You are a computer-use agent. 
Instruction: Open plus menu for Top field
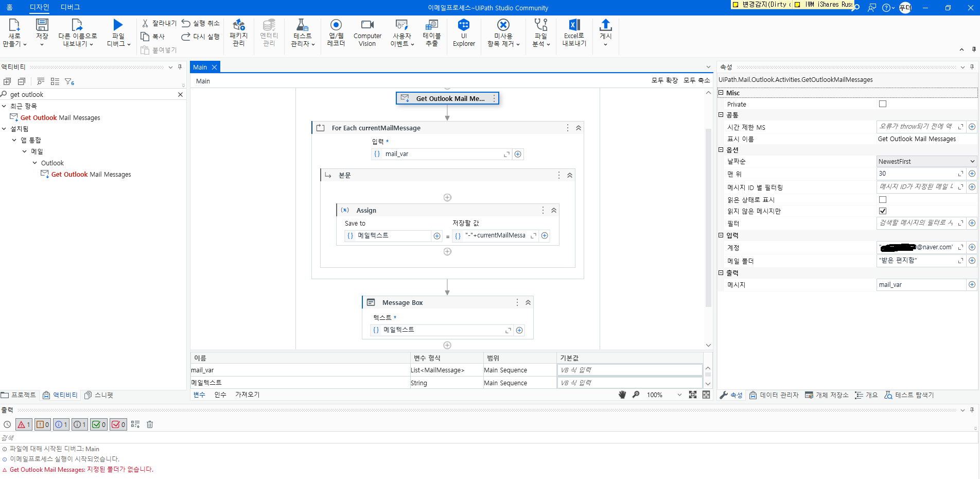click(x=972, y=174)
